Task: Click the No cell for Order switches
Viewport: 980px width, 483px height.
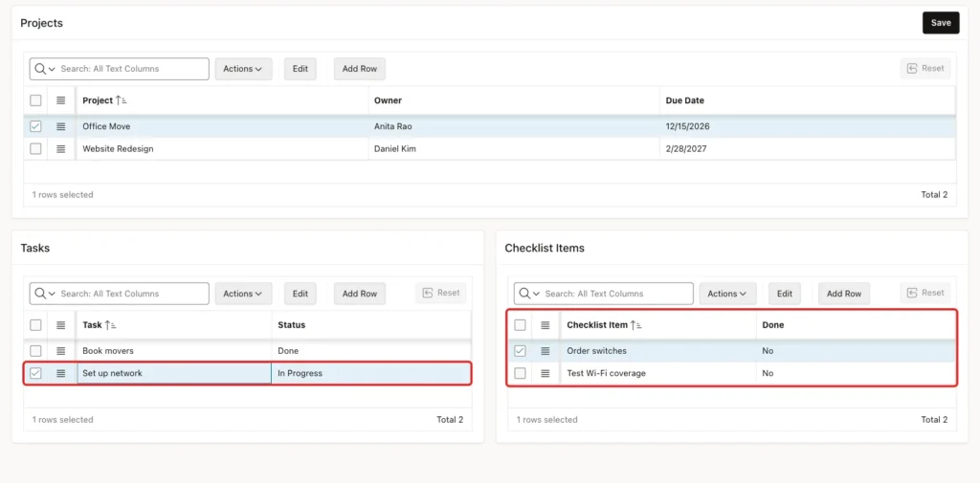Action: point(856,351)
